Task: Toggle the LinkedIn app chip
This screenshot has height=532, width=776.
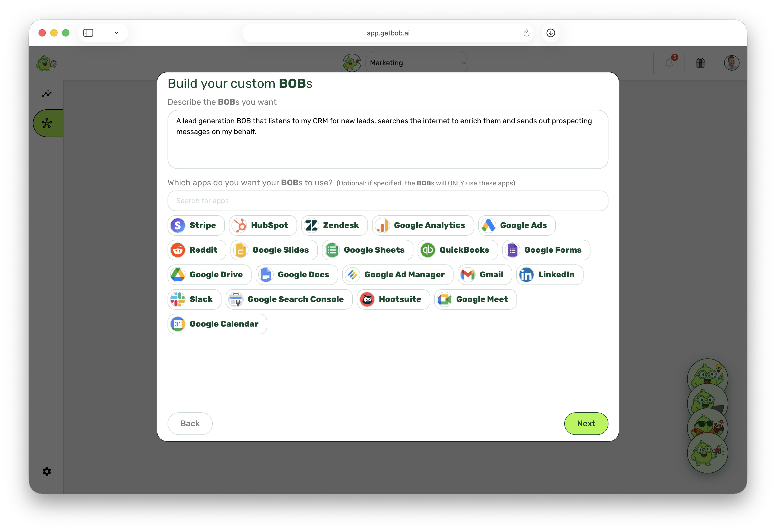Action: pos(550,275)
